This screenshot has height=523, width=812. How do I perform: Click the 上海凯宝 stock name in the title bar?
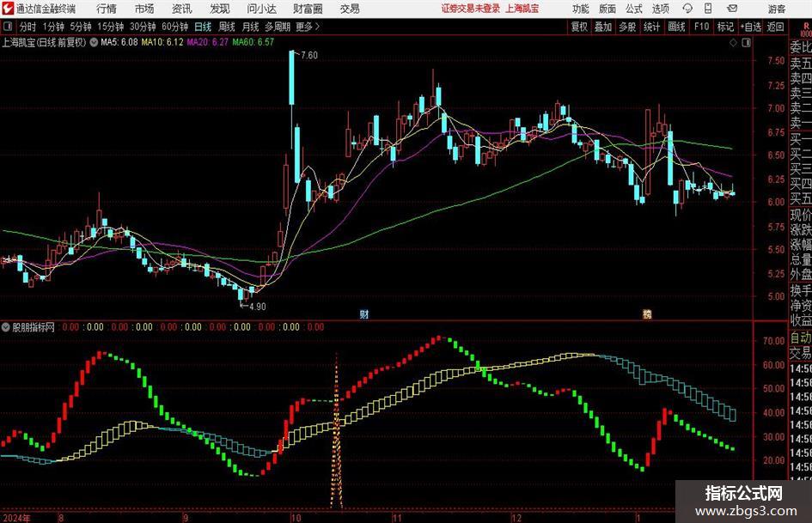[x=522, y=9]
